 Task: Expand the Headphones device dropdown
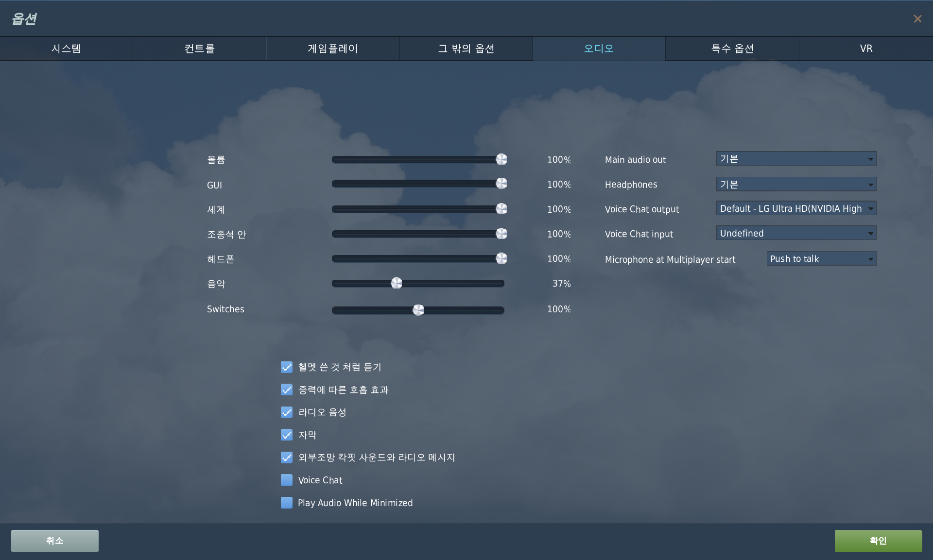[x=796, y=185]
